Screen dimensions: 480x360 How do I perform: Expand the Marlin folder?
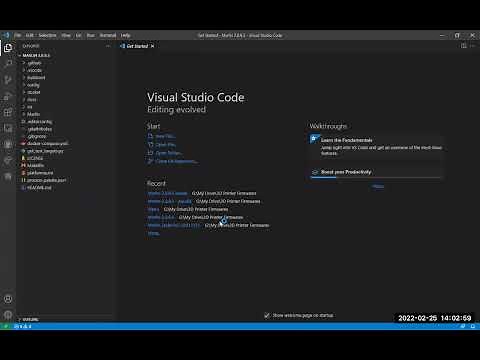coord(33,114)
